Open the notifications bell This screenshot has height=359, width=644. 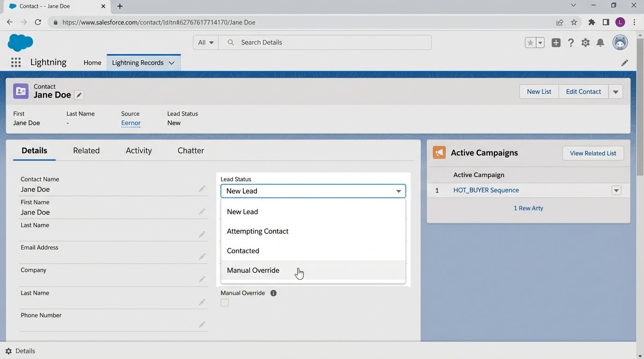click(x=600, y=43)
